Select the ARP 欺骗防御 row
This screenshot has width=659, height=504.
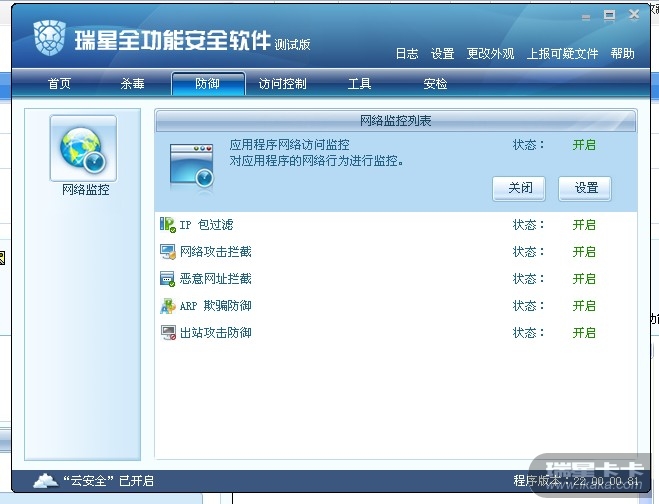(x=396, y=306)
